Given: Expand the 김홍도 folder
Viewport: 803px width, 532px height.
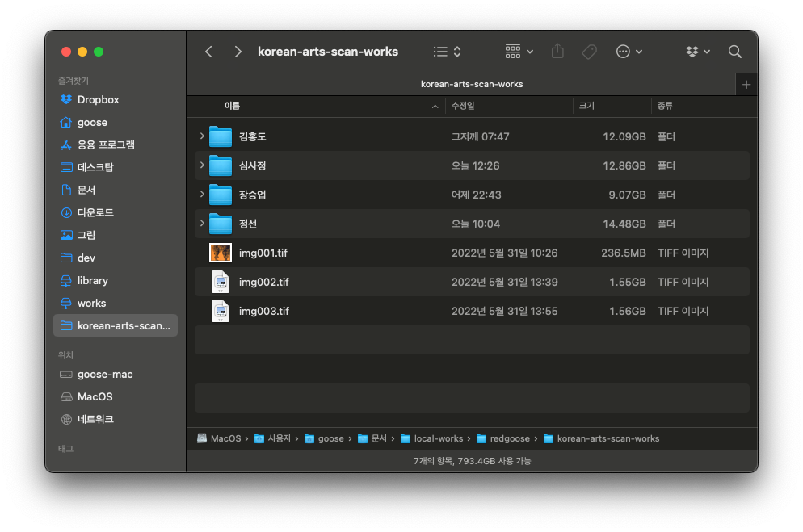Looking at the screenshot, I should (202, 136).
